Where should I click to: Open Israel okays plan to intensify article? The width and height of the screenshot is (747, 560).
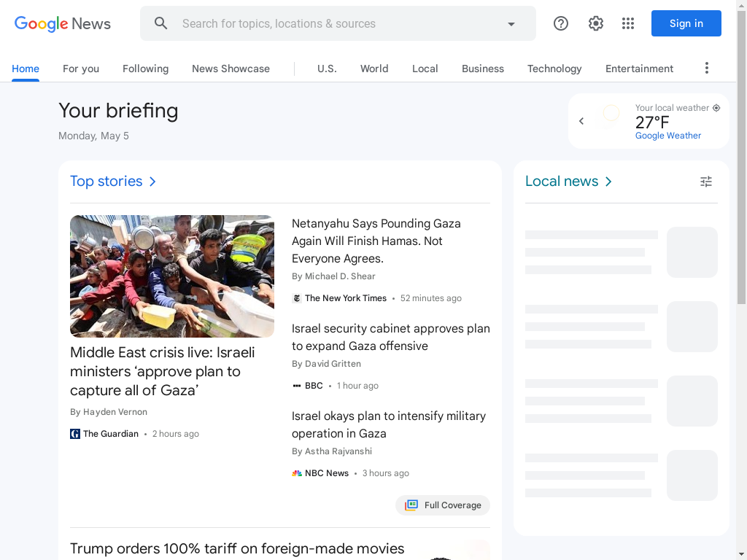[389, 425]
